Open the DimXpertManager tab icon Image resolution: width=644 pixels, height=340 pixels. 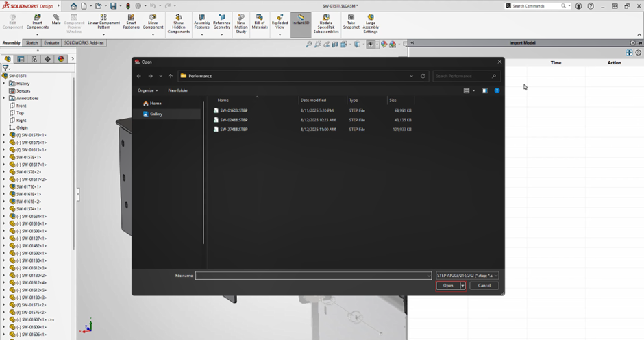48,59
